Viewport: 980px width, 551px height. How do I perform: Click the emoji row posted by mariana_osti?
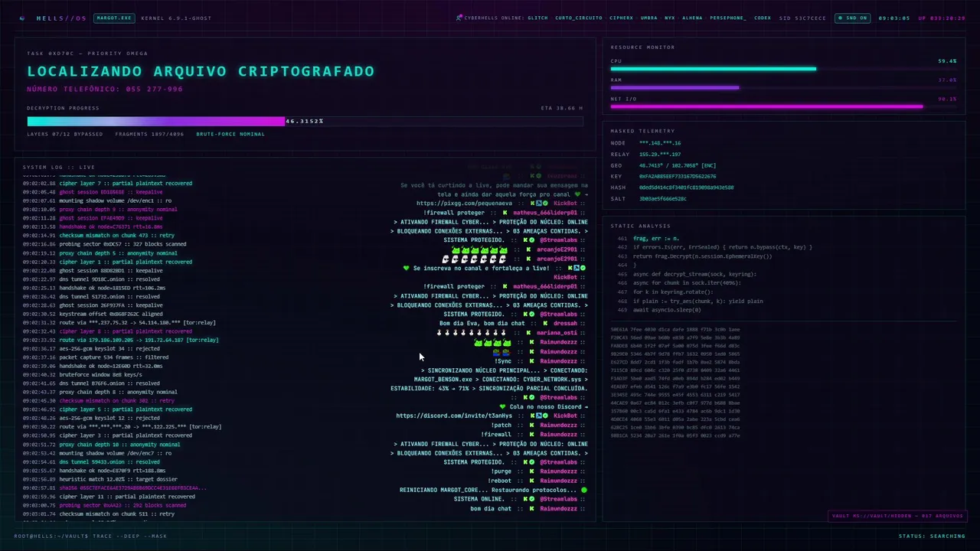472,333
